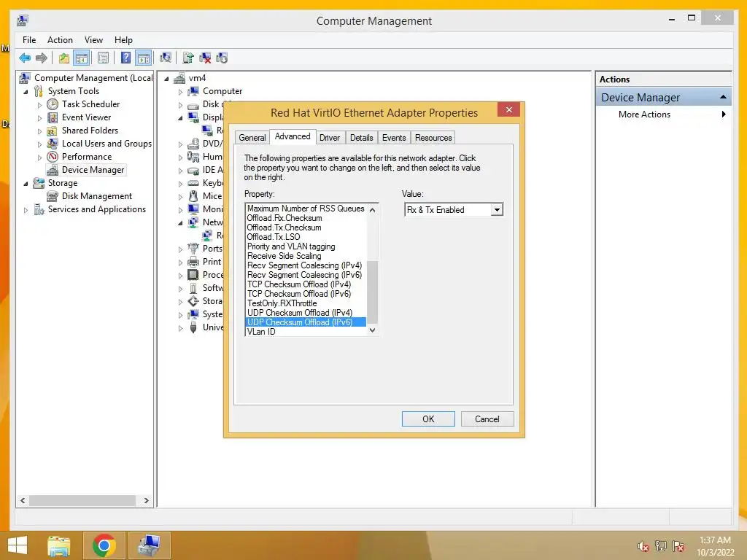Image resolution: width=747 pixels, height=560 pixels.
Task: Collapse the Device Manager actions section
Action: pos(723,97)
